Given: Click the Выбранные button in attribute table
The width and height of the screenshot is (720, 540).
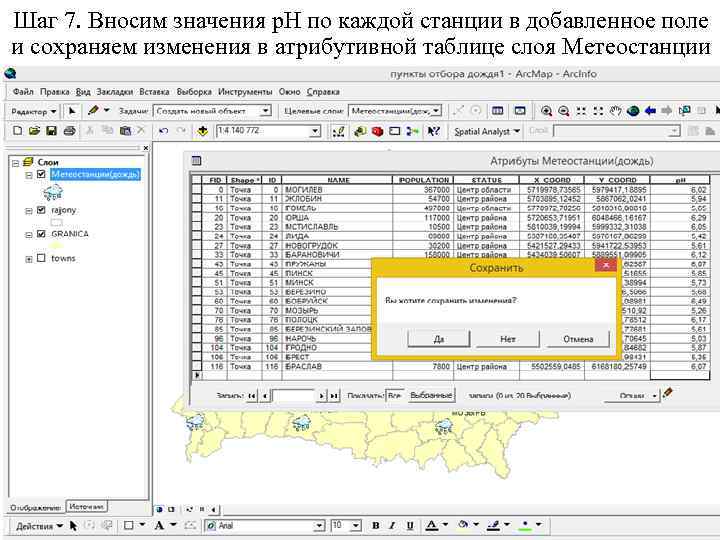Looking at the screenshot, I should pyautogui.click(x=431, y=395).
